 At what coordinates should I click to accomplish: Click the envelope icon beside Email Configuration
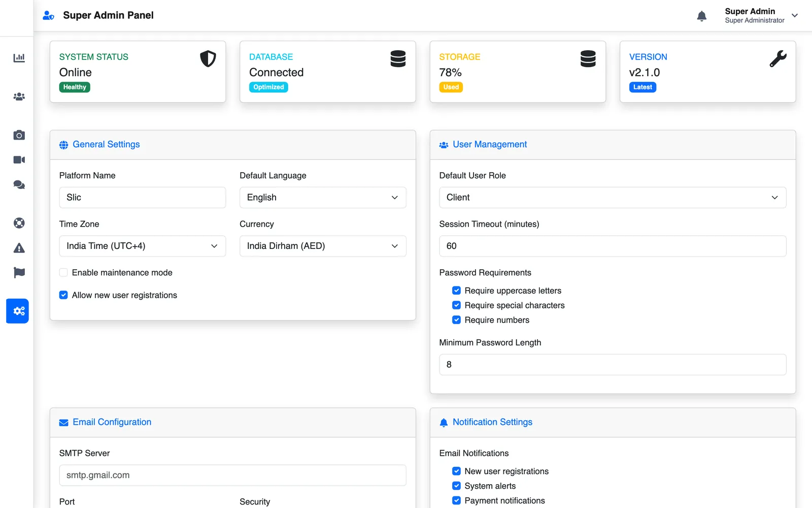coord(63,423)
